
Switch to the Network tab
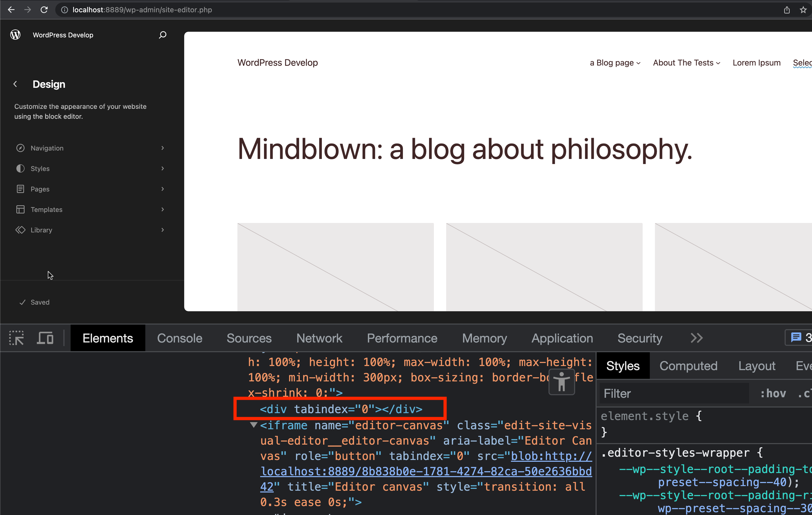coord(319,338)
